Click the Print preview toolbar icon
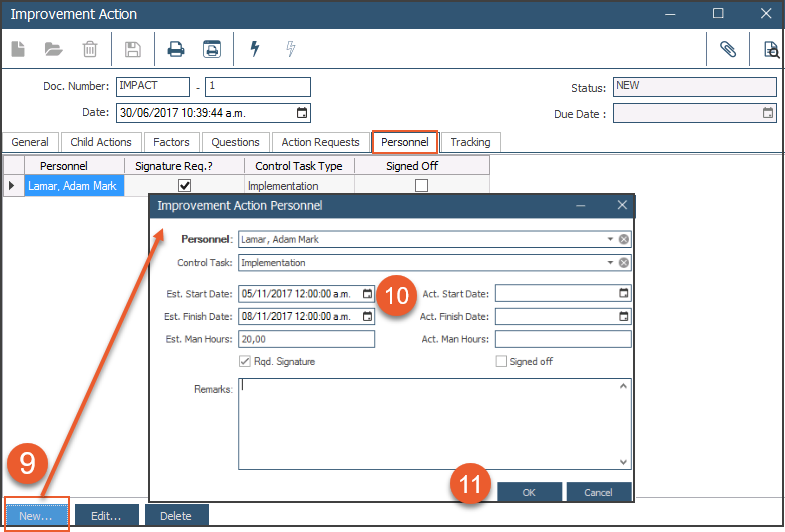The height and width of the screenshot is (532, 785). click(212, 49)
